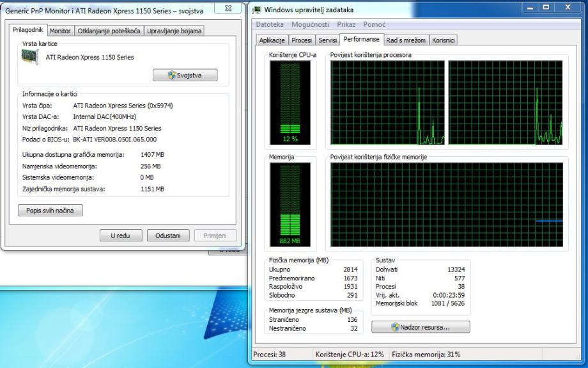Confirm with the U redu button
The height and width of the screenshot is (368, 588).
[x=121, y=236]
